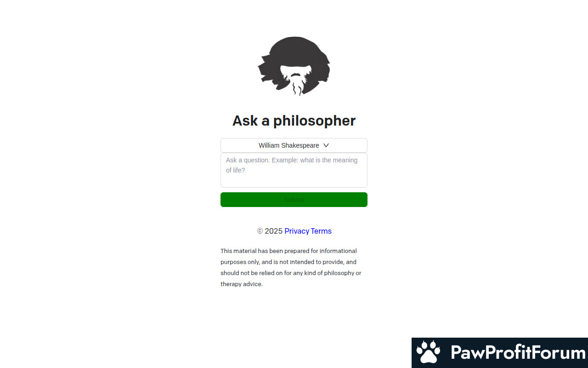Focus the 'Ask a question' text area

tap(294, 170)
